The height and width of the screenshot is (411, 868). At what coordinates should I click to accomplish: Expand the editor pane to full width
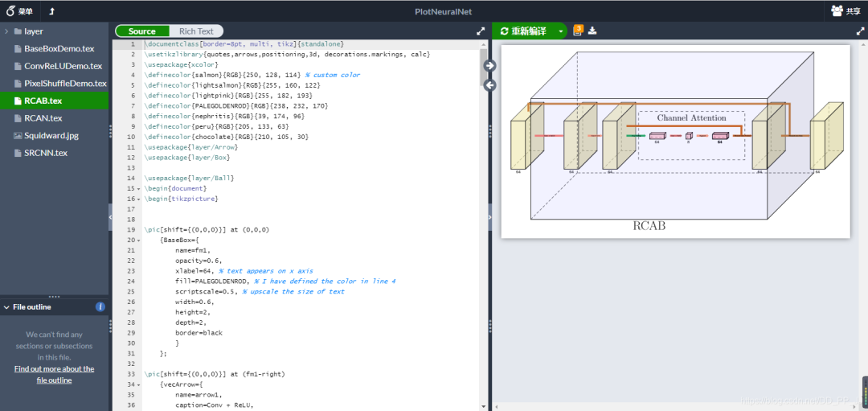point(481,31)
